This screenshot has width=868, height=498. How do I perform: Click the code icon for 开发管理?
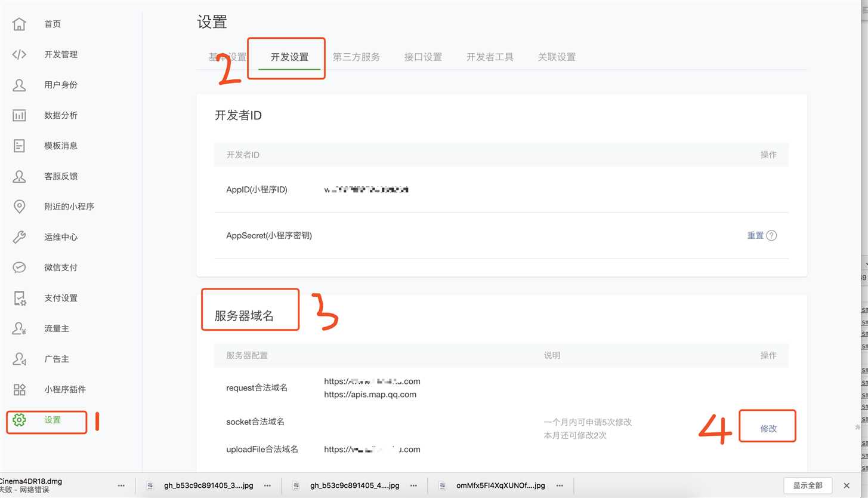pyautogui.click(x=19, y=54)
